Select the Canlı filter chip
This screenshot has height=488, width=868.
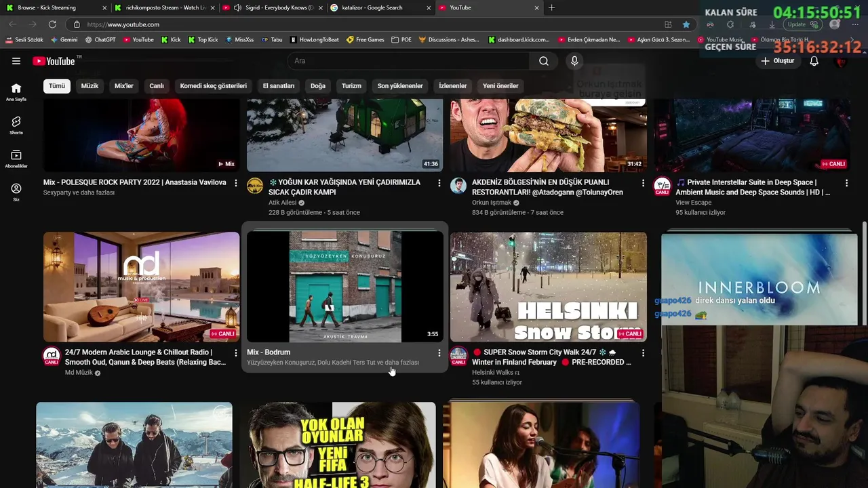[157, 86]
